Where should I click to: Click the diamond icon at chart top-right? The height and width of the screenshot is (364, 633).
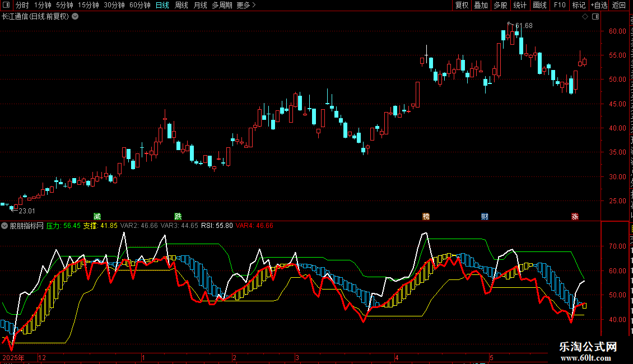tap(585, 17)
